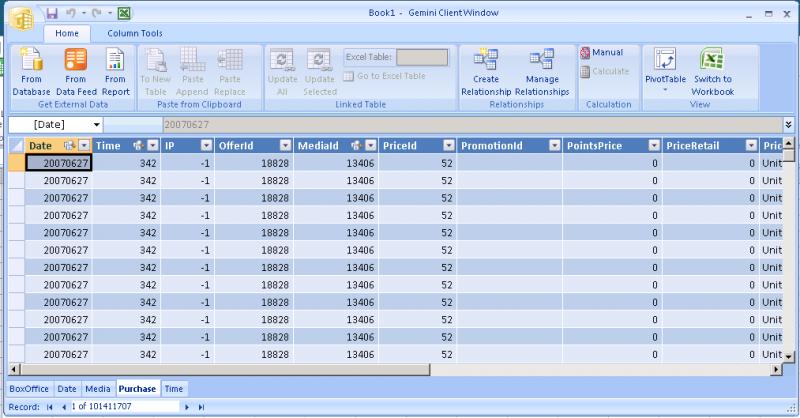
Task: Click the PivotTable icon
Action: [664, 60]
